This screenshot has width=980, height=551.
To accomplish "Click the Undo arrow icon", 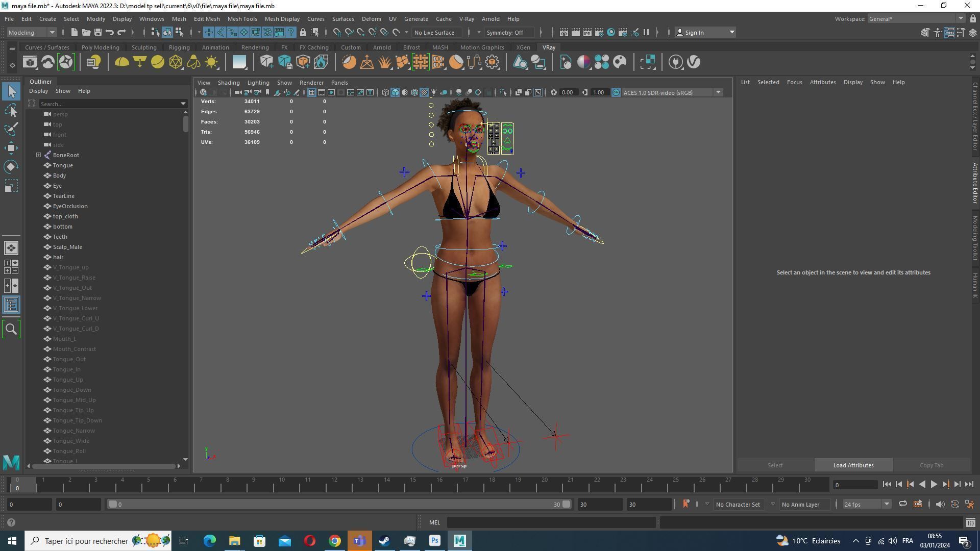I will click(x=109, y=33).
